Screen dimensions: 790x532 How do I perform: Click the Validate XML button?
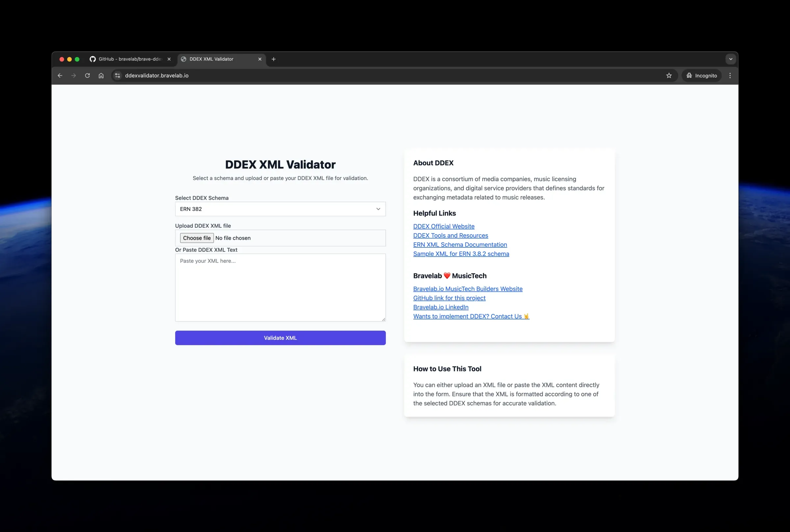(x=280, y=338)
